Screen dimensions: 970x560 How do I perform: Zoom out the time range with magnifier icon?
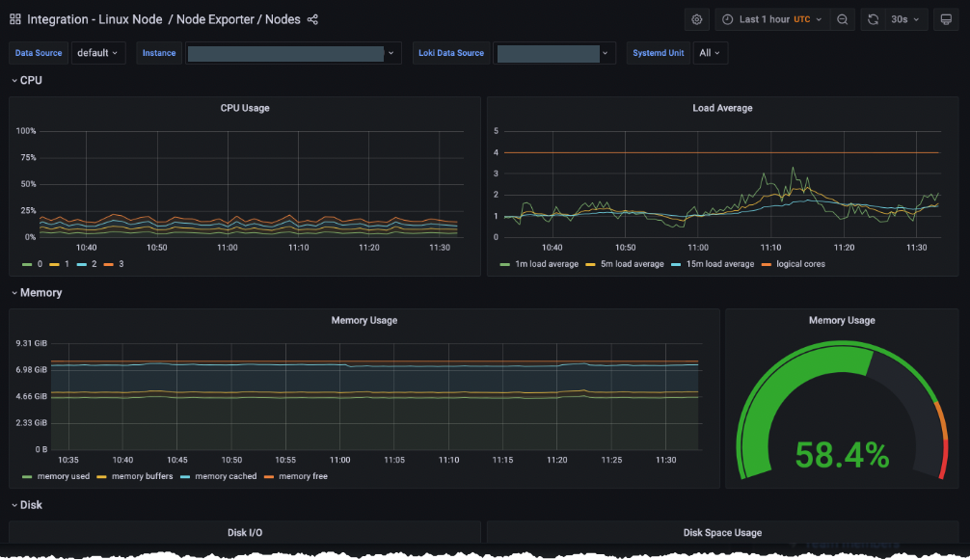(843, 19)
